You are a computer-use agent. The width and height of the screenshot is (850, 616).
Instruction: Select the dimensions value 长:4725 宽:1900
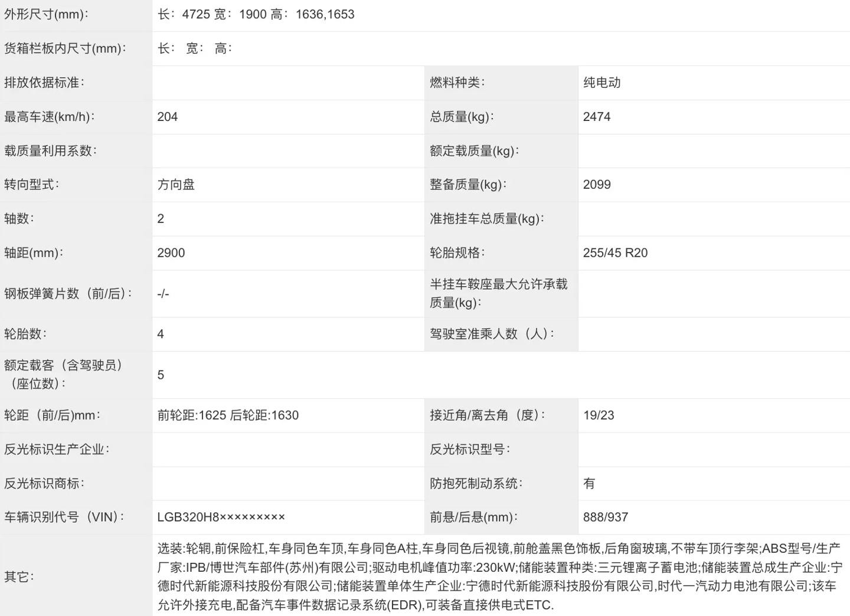tap(212, 15)
